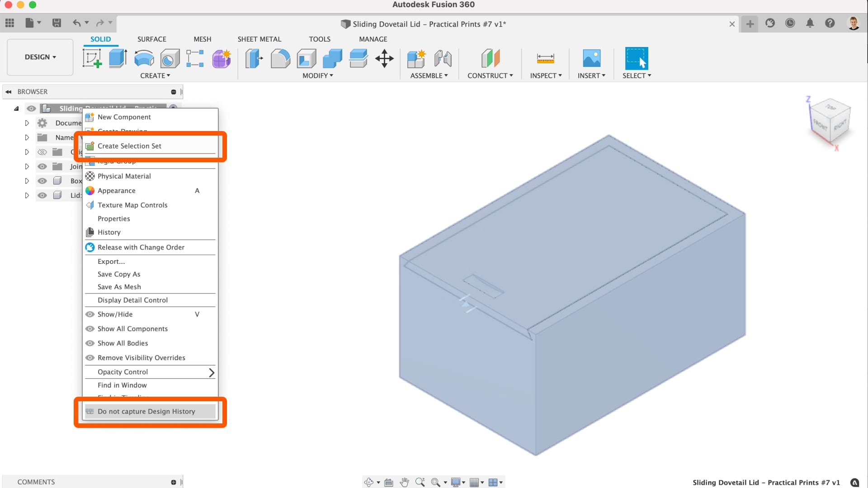Select the Shell tool

(x=307, y=59)
